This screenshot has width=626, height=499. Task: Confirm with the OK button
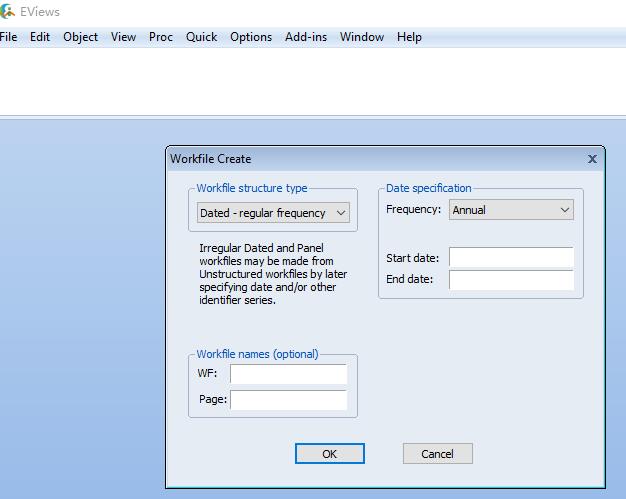pos(330,453)
